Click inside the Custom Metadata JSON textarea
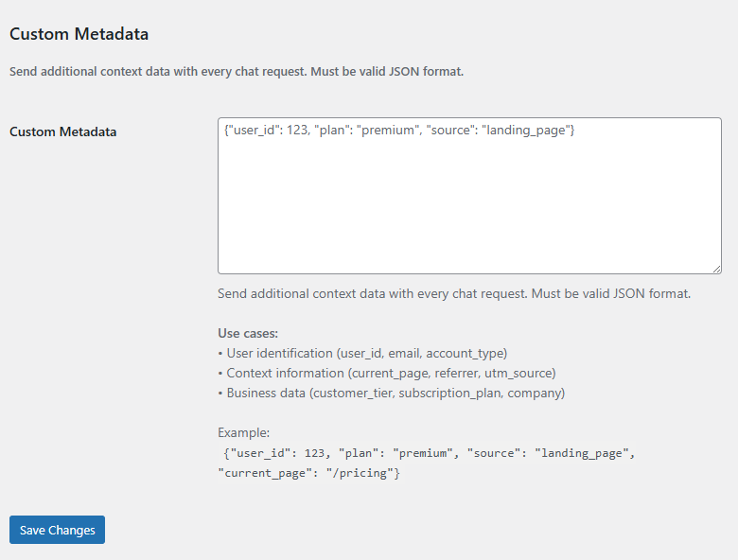This screenshot has height=560, width=738. (469, 196)
